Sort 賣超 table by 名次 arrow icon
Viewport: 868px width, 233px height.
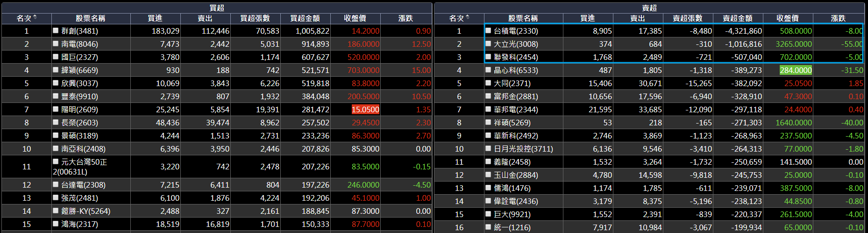click(x=468, y=18)
